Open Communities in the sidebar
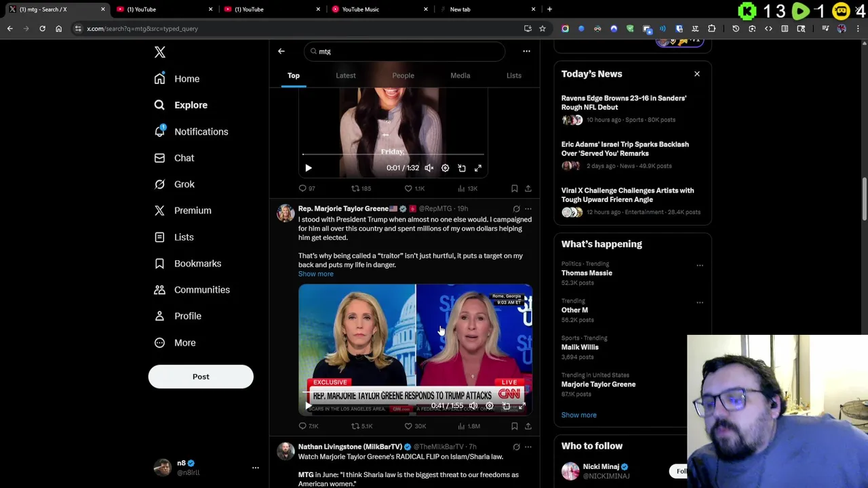868x488 pixels. pos(191,290)
